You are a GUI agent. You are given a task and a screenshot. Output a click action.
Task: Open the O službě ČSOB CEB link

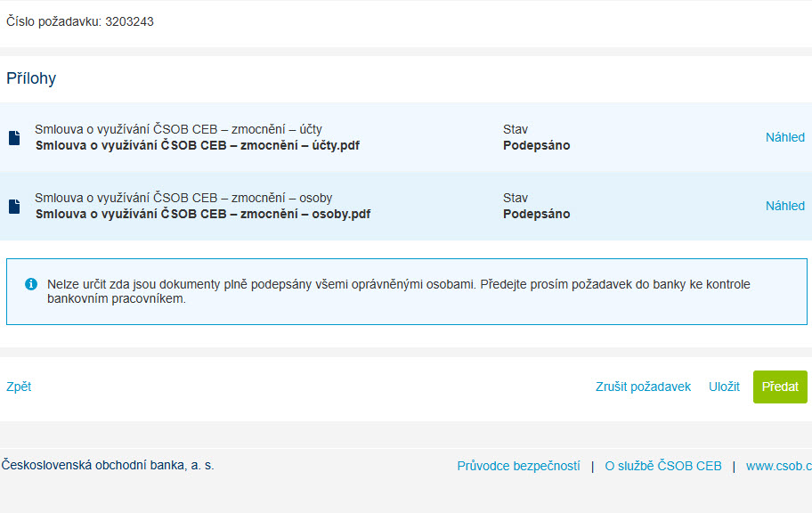[663, 466]
